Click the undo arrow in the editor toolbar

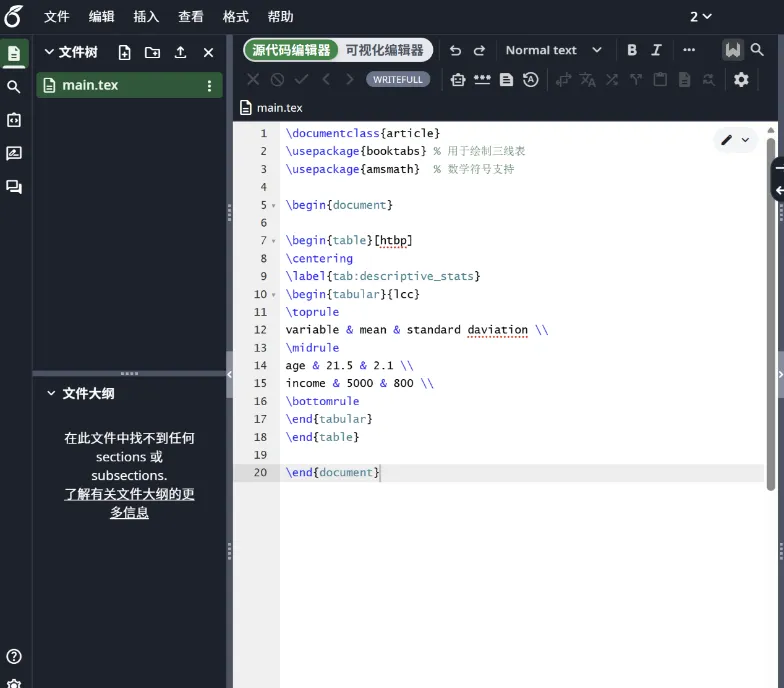(x=455, y=50)
